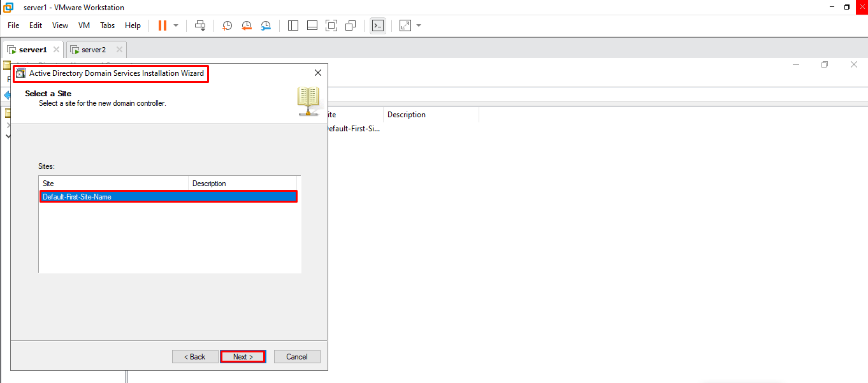Toggle the thumbnail bar layout icon
Image resolution: width=868 pixels, height=383 pixels.
point(312,25)
